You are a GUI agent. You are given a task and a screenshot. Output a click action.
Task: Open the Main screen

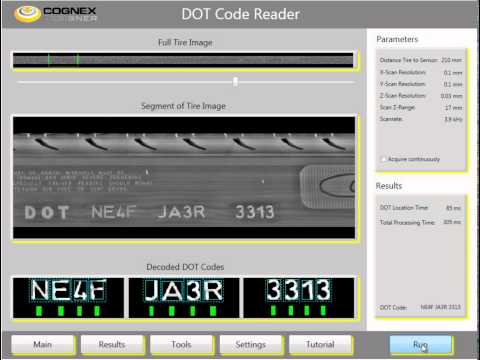[x=43, y=344]
